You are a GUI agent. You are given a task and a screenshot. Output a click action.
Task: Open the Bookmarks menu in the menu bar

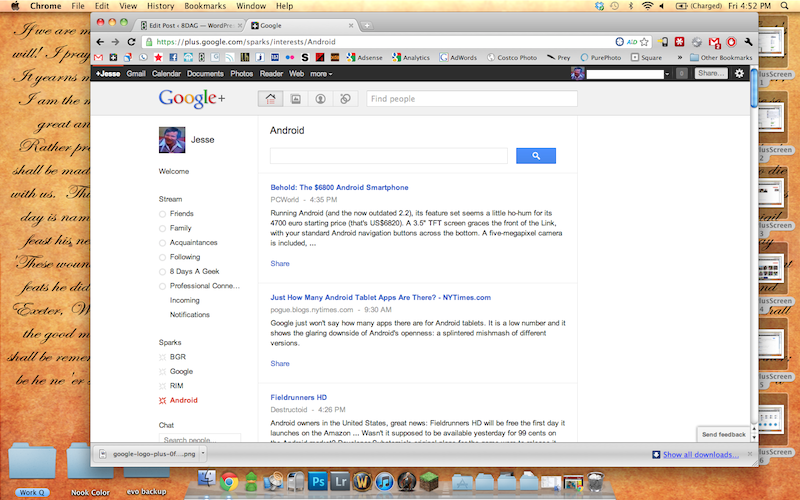click(205, 6)
